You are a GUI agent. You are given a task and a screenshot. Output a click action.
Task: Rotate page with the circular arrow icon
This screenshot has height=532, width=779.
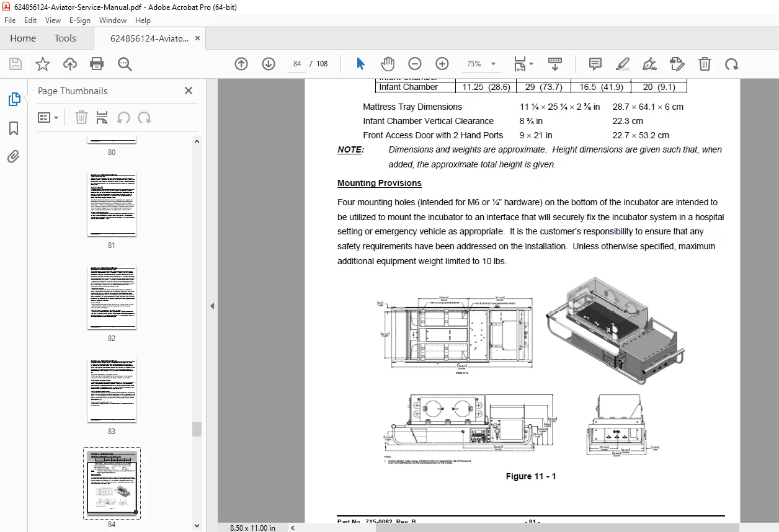point(732,64)
